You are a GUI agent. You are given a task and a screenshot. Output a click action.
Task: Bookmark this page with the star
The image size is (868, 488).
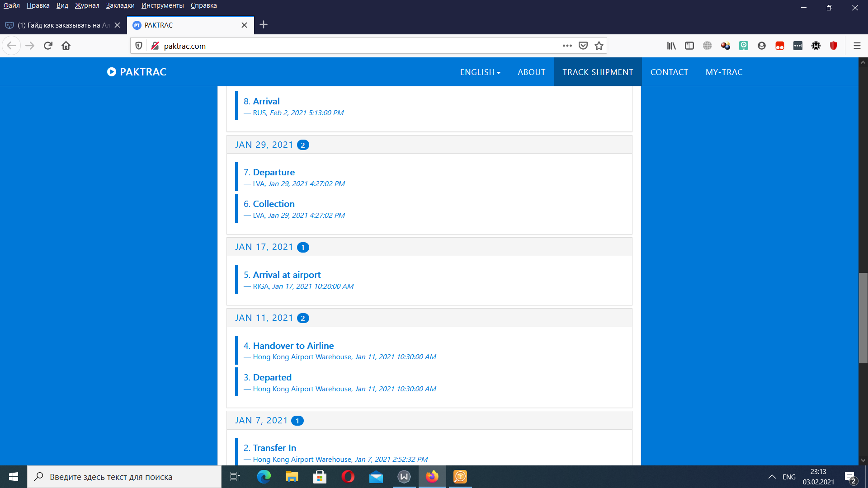[x=599, y=46]
